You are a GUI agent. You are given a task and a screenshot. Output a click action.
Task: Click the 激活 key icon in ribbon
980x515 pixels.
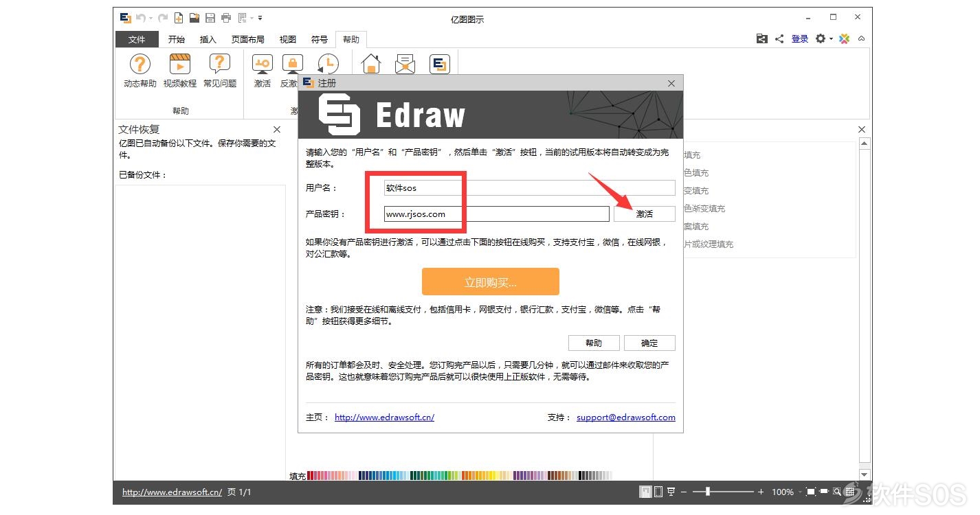263,65
